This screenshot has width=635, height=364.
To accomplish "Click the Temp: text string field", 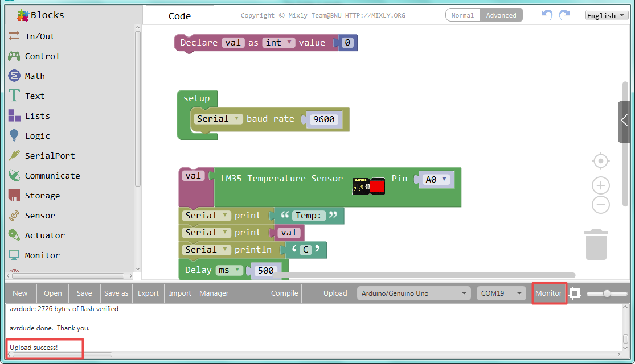I will point(308,216).
